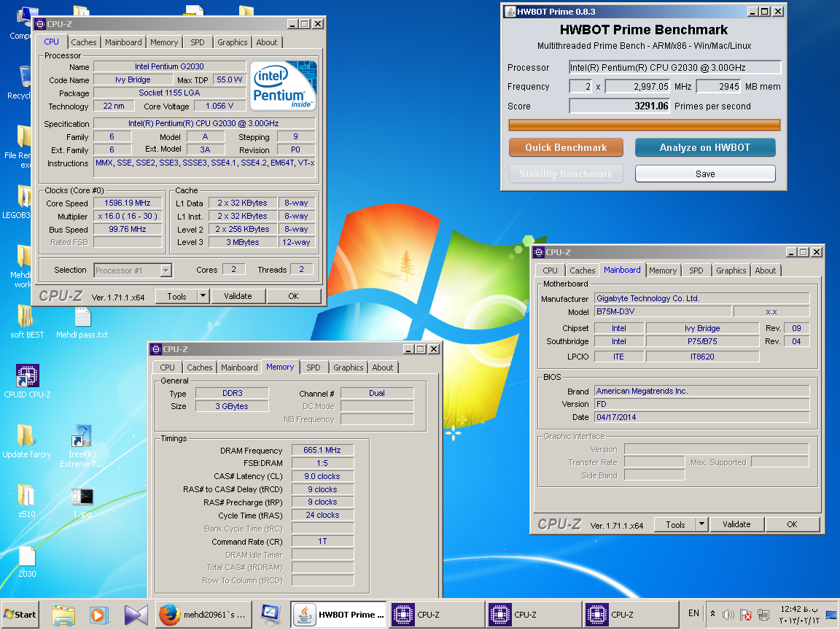The image size is (840, 630).
Task: Switch to SPD tab in CPU window
Action: [x=197, y=42]
